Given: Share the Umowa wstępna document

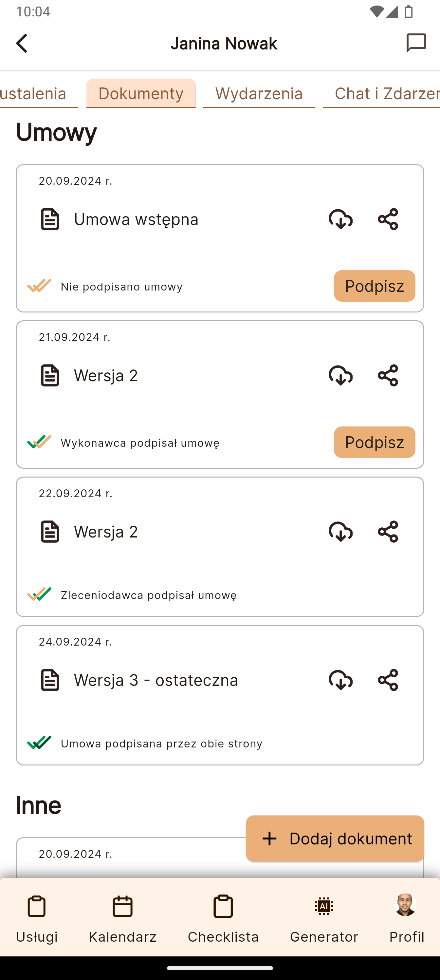Looking at the screenshot, I should pyautogui.click(x=388, y=219).
